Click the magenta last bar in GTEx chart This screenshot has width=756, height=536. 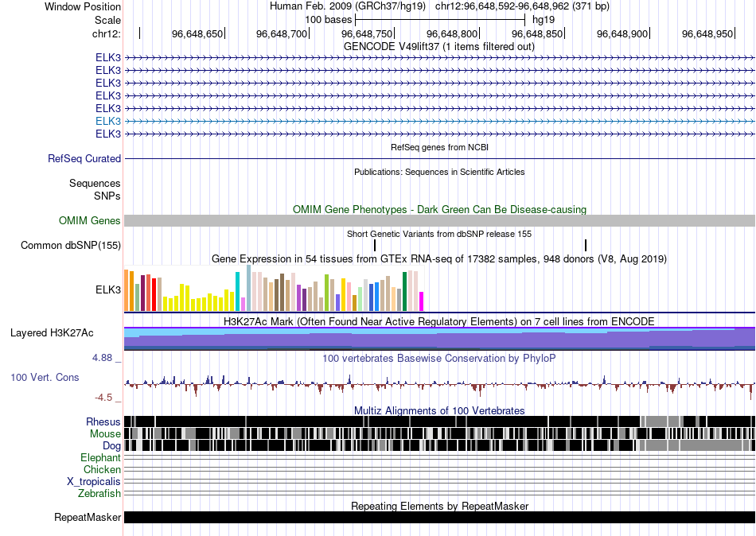421,301
